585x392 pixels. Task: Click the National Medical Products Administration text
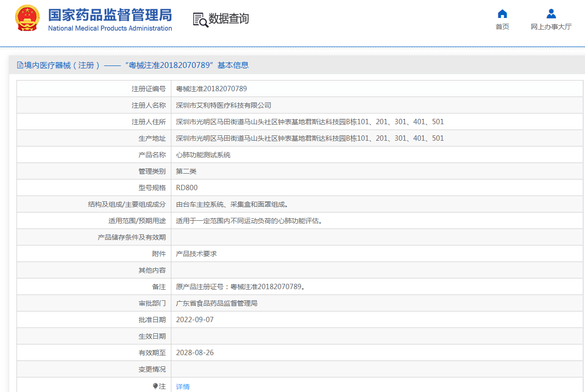click(x=110, y=28)
